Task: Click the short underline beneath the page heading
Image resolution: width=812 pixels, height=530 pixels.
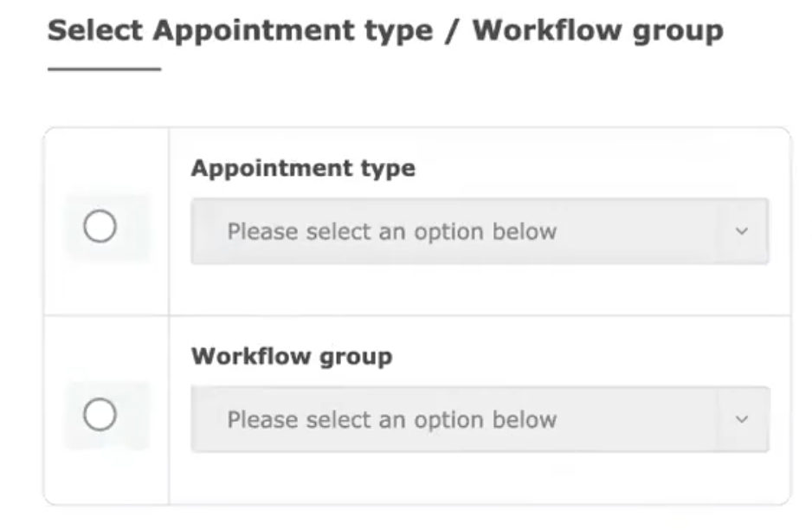Action: (x=104, y=69)
